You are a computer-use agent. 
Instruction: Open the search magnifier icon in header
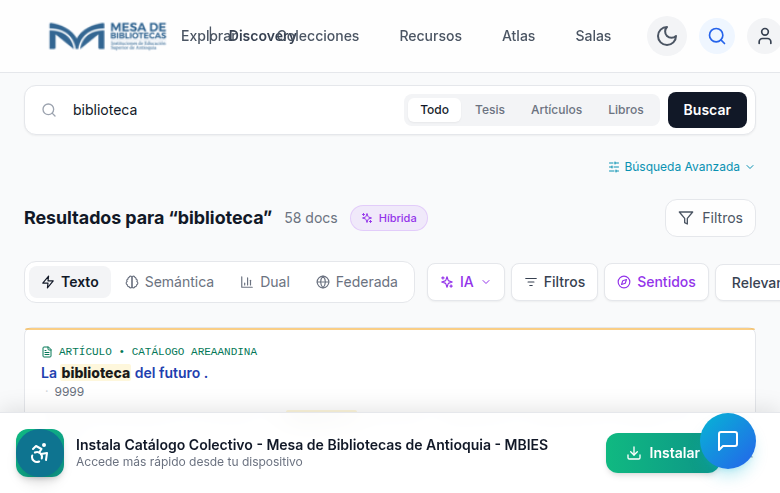(717, 36)
